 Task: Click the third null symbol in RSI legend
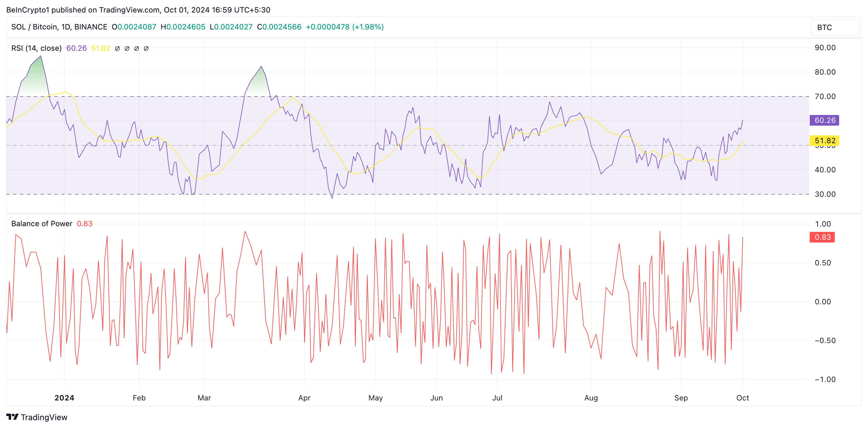pyautogui.click(x=137, y=49)
